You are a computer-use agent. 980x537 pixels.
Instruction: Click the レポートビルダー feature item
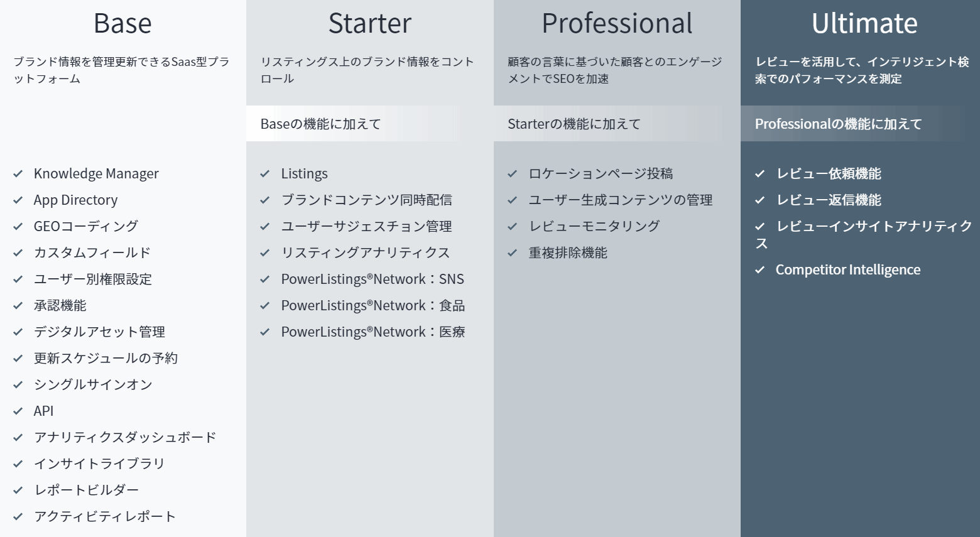pyautogui.click(x=86, y=490)
